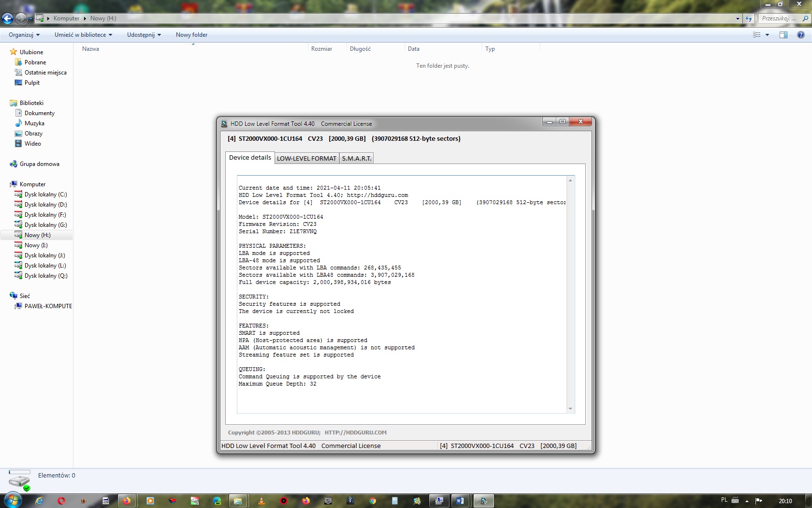The height and width of the screenshot is (508, 812).
Task: Sort by the Długość column header
Action: click(375, 49)
